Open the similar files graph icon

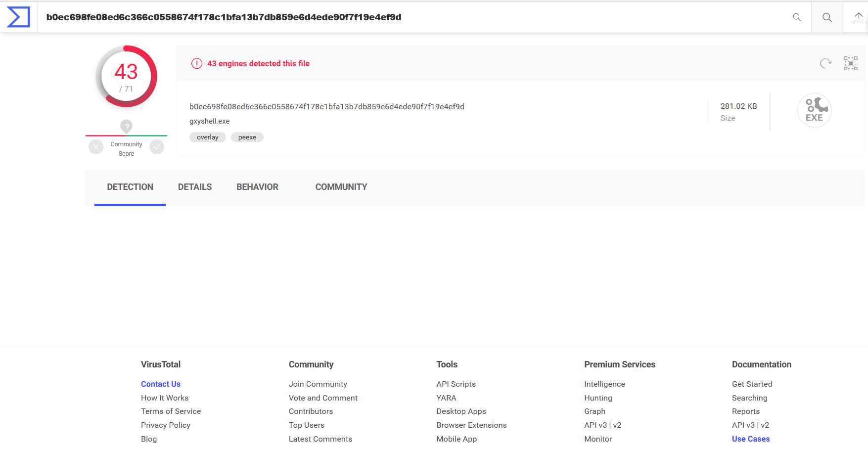(x=851, y=63)
